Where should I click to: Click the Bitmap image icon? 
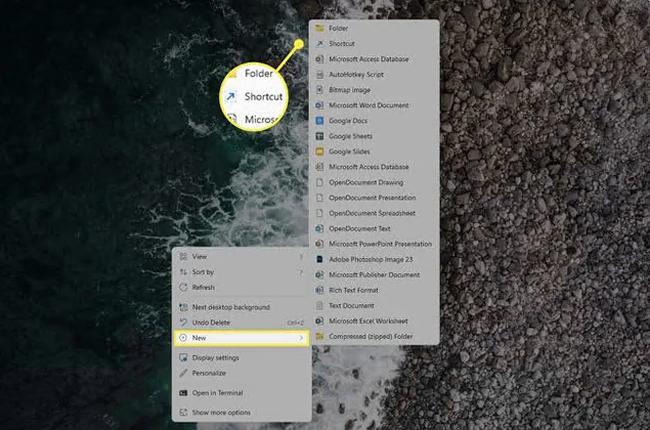tap(319, 90)
